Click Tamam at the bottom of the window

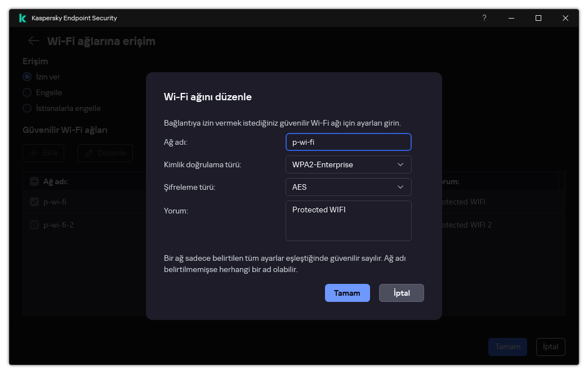(x=507, y=347)
